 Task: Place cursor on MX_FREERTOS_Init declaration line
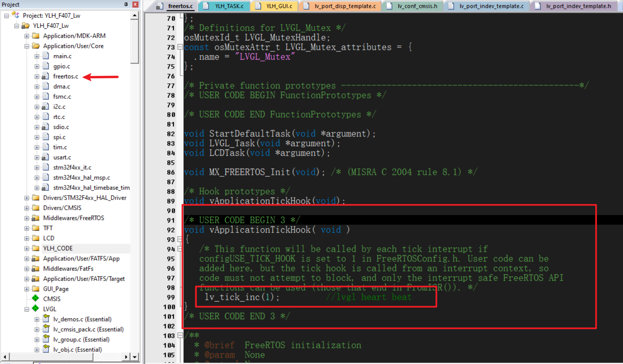point(255,172)
